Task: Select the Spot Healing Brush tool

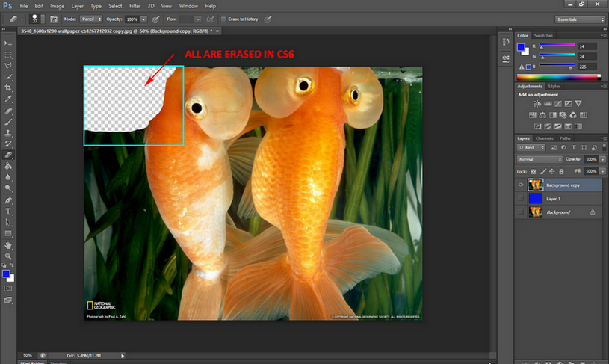Action: (8, 111)
